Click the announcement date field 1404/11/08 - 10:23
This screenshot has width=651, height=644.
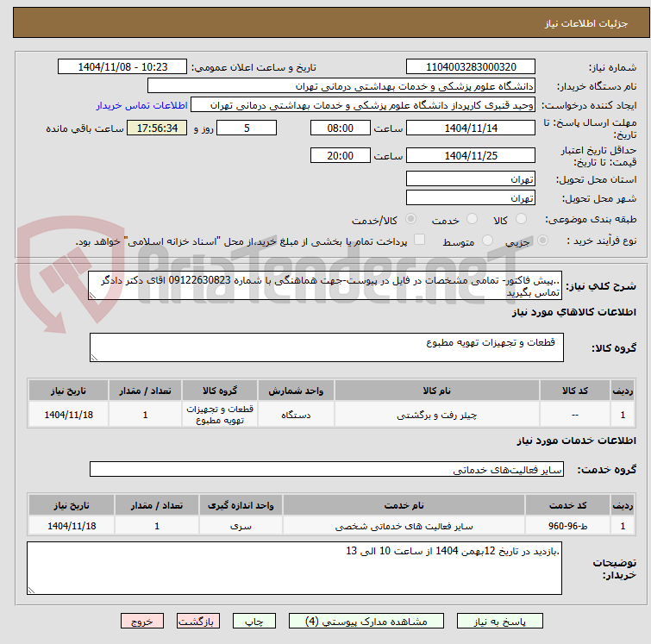pos(122,67)
